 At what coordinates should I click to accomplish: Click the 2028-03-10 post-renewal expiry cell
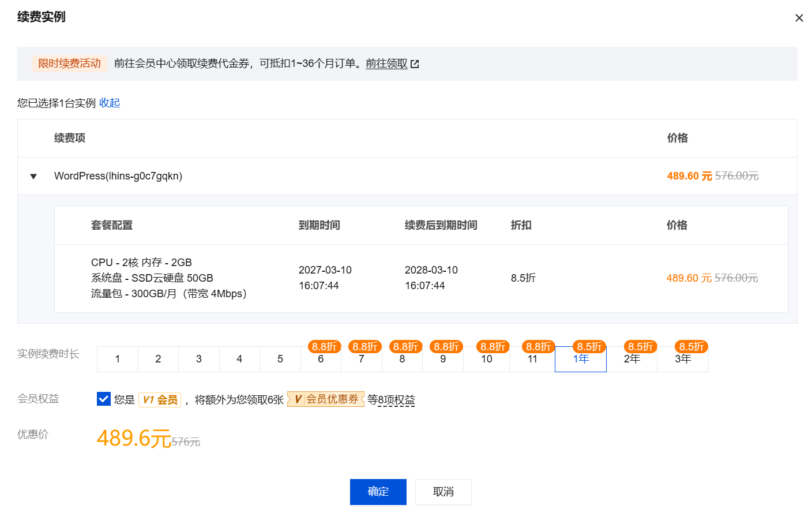(431, 278)
